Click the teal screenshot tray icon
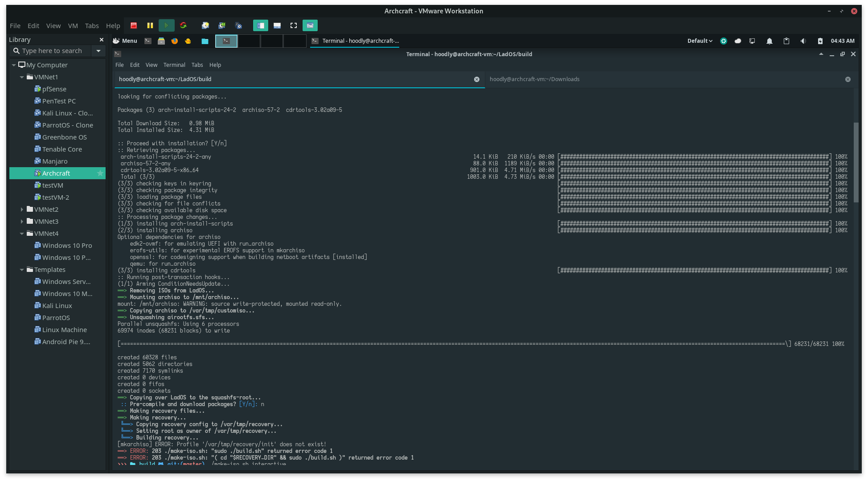This screenshot has width=868, height=481. pos(724,41)
